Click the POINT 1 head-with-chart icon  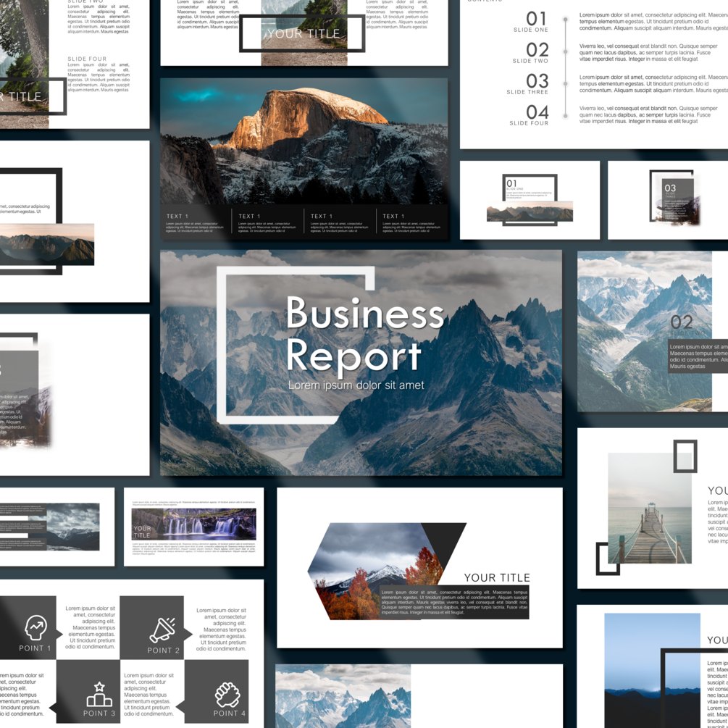click(x=35, y=628)
